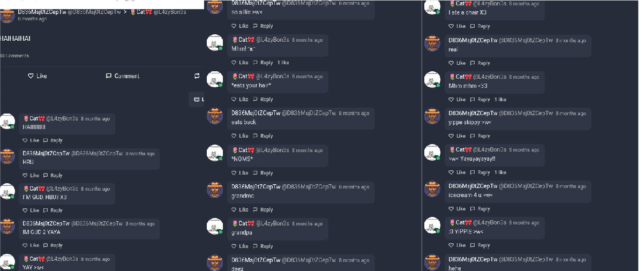Like the 'HAIIIIIIIII' comment
This screenshot has height=271, width=644.
pyautogui.click(x=31, y=140)
